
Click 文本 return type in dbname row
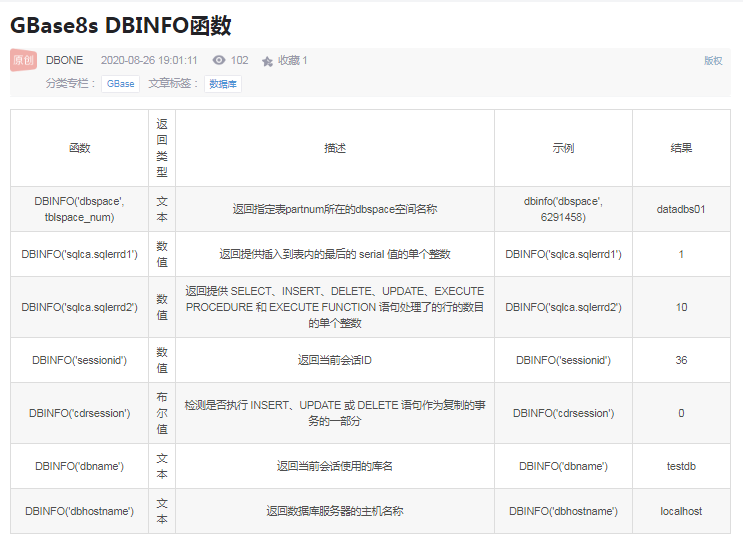162,466
